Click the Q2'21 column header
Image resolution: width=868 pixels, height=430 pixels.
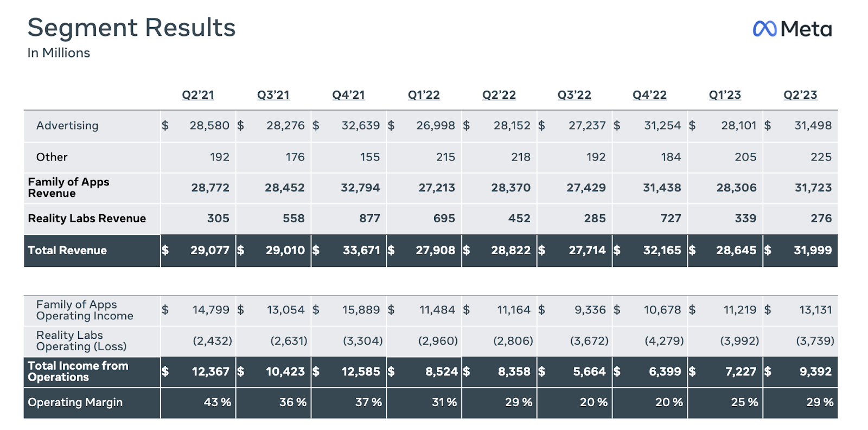(x=198, y=95)
